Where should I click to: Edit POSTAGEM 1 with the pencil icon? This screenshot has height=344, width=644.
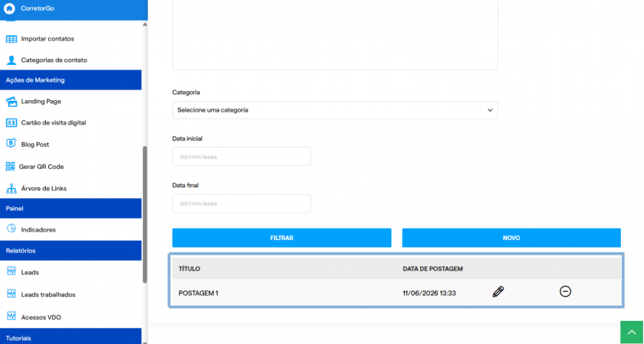(498, 292)
